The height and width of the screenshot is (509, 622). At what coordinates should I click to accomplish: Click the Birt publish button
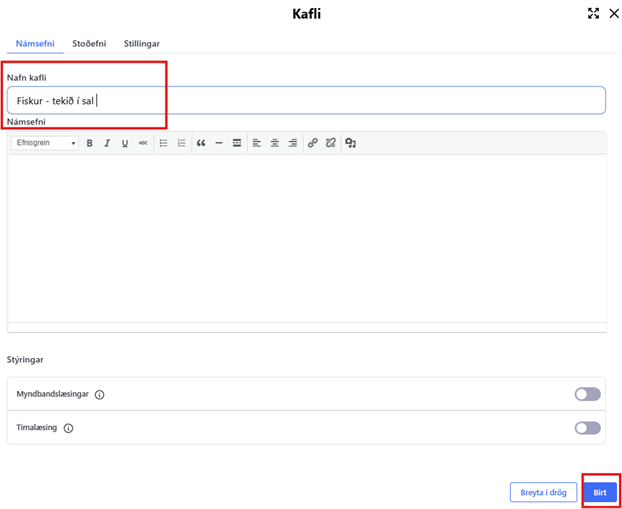[x=599, y=492]
